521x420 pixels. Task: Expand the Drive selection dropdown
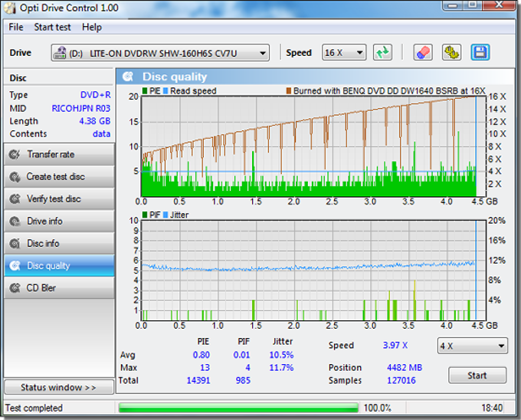pos(160,53)
